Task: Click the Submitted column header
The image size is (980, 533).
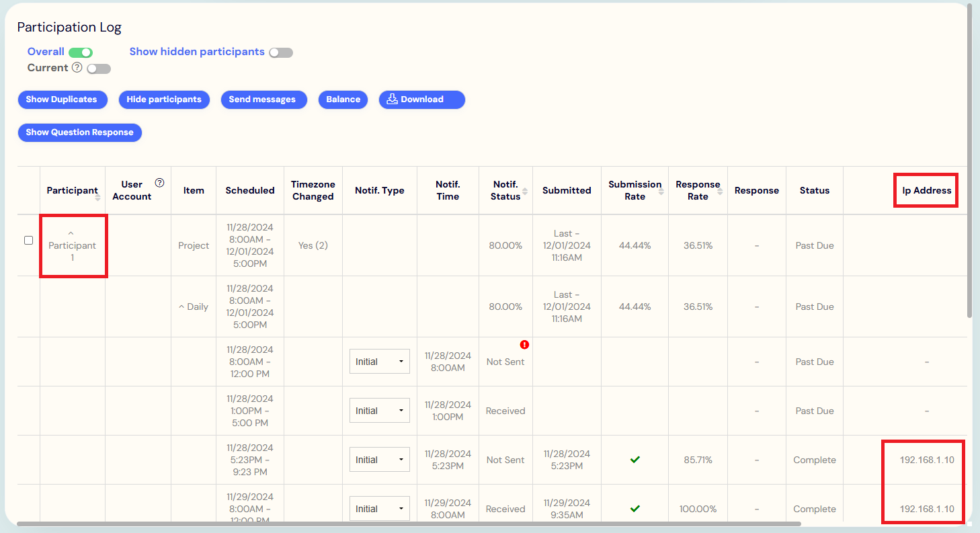Action: tap(567, 191)
